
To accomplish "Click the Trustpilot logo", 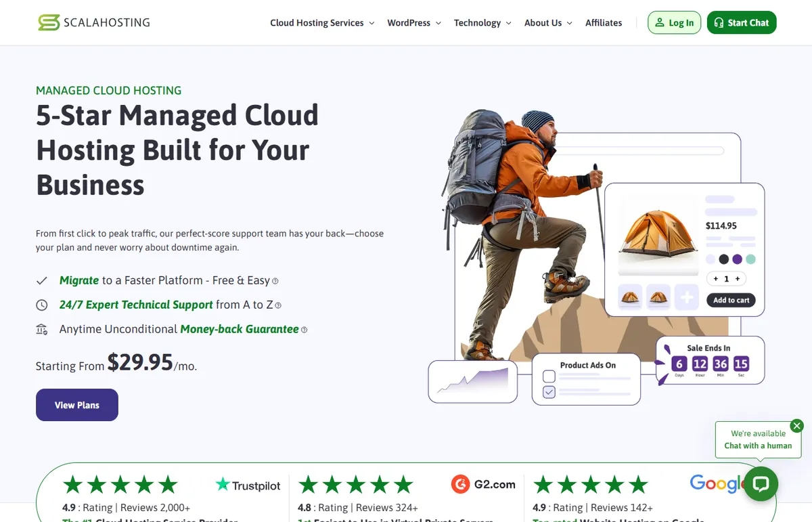I will [248, 485].
